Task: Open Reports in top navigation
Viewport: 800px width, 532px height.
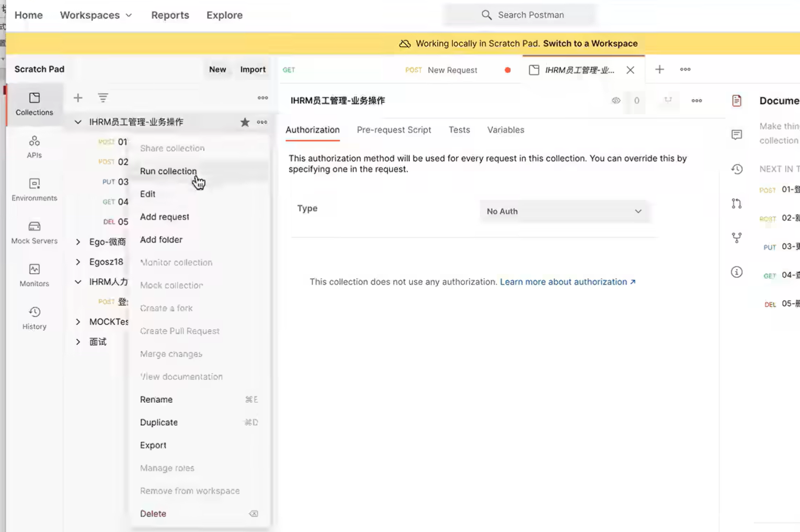Action: 170,15
